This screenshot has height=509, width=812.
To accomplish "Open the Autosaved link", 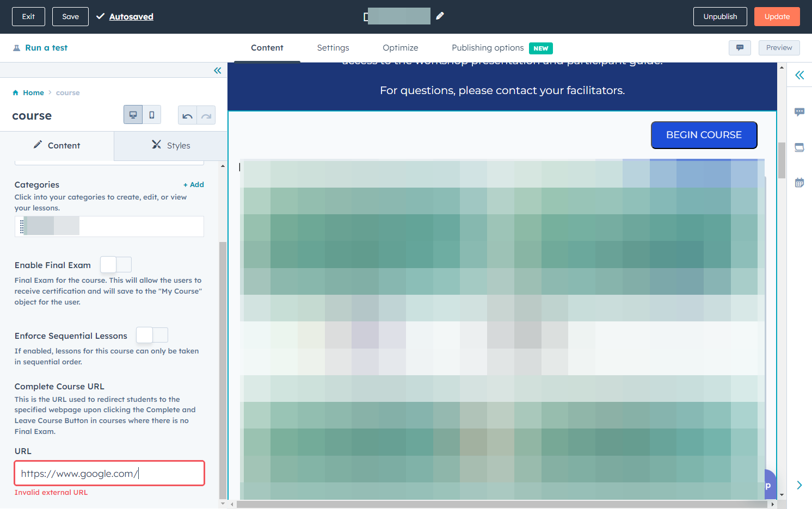I will click(131, 17).
